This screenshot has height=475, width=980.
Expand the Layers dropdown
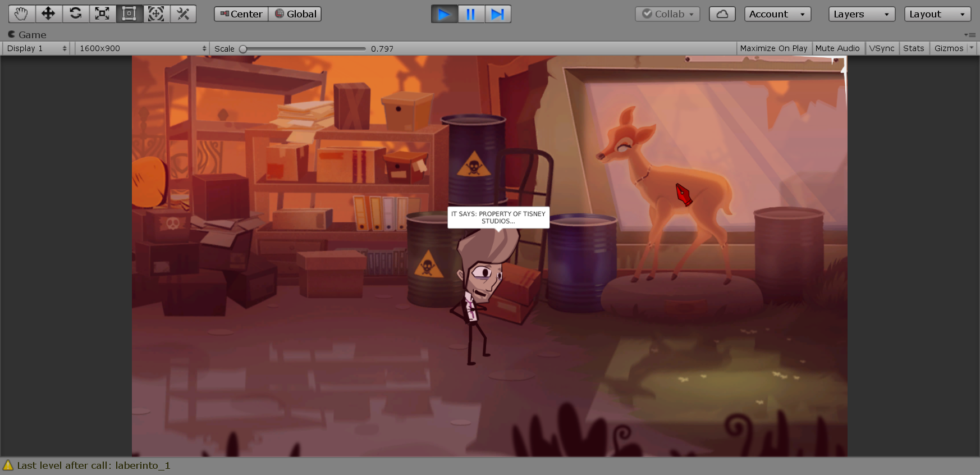pos(861,14)
